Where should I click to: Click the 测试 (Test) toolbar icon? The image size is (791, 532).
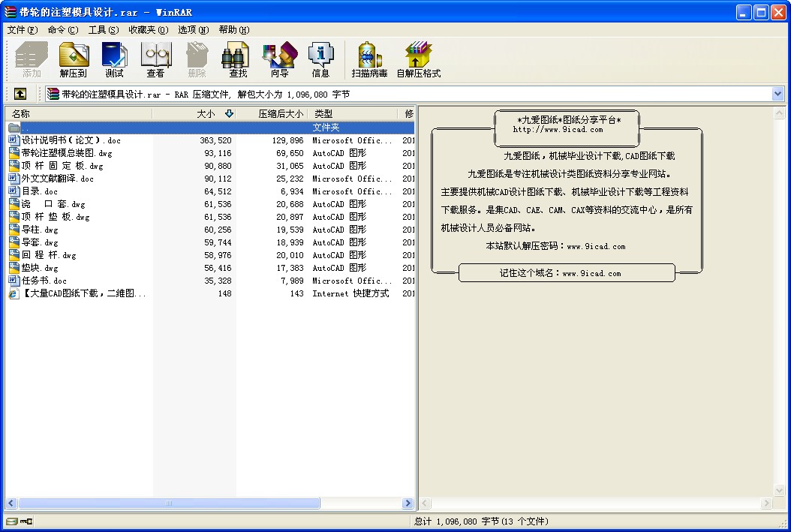[114, 60]
